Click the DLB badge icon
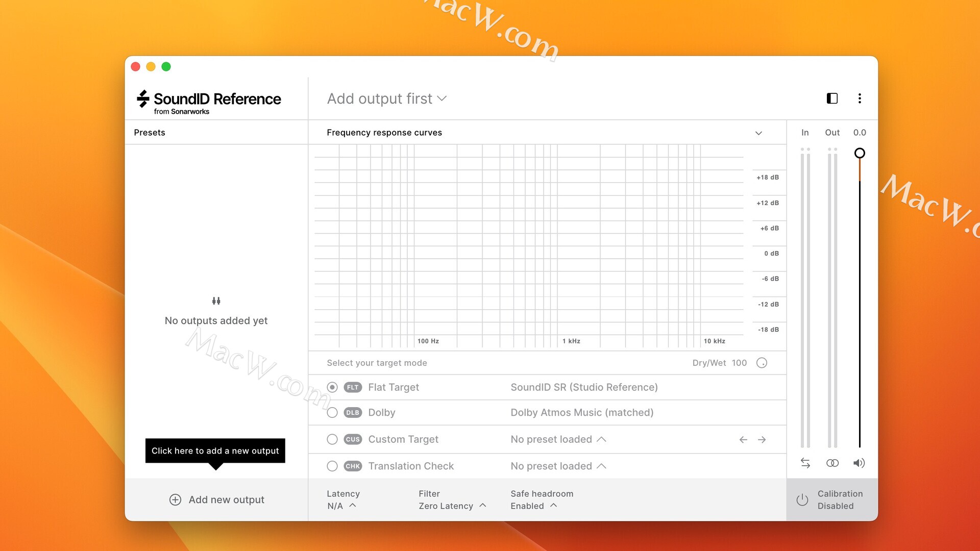Screen dimensions: 980x551 click(353, 413)
